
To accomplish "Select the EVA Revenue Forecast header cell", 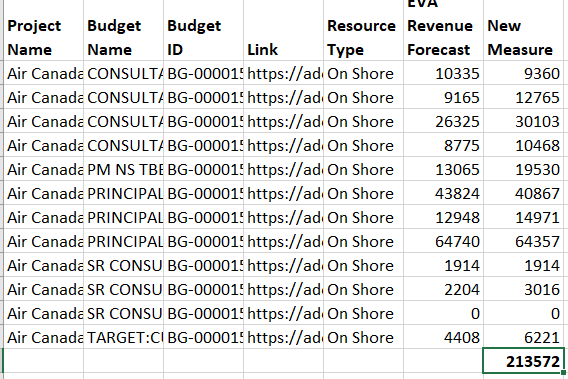I will 444,30.
